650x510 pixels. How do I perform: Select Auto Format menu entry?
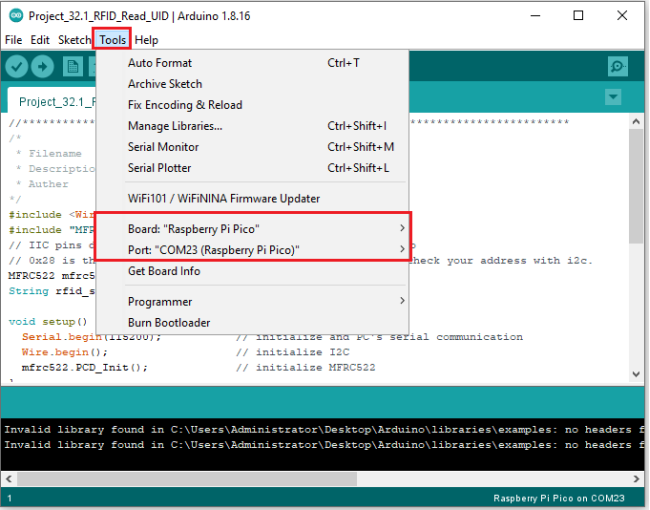coord(252,63)
